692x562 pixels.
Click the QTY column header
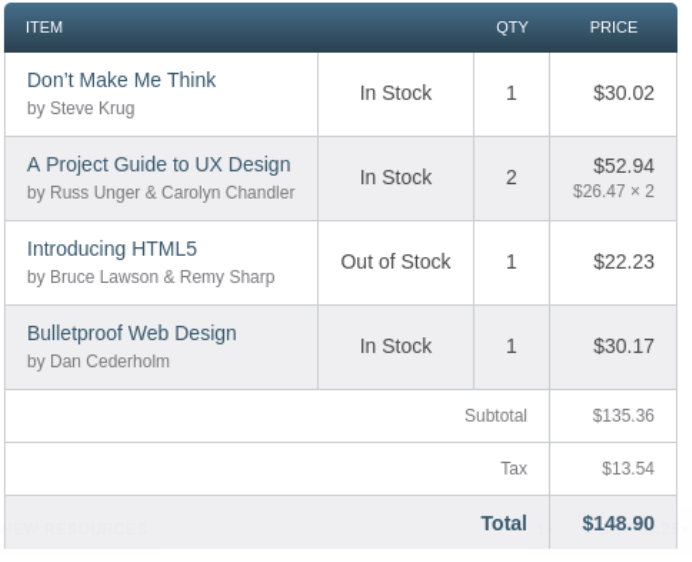pos(512,28)
